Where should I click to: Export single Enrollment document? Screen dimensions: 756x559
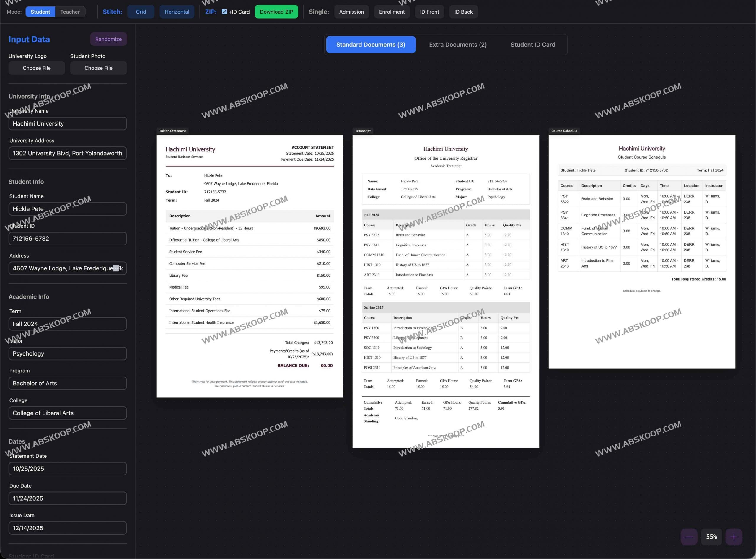392,12
